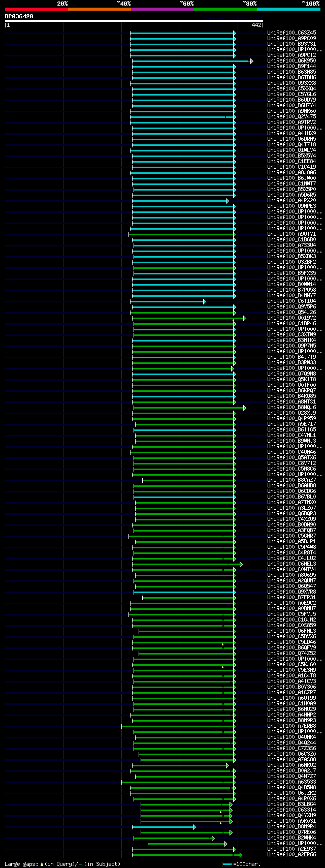Screen dimensions: 325x868
Task: Select hit UniRef100_C6T1U4
Action: (291, 301)
